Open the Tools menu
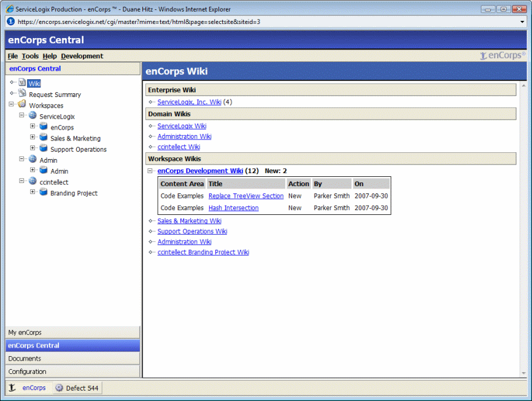This screenshot has height=401, width=532. click(30, 56)
